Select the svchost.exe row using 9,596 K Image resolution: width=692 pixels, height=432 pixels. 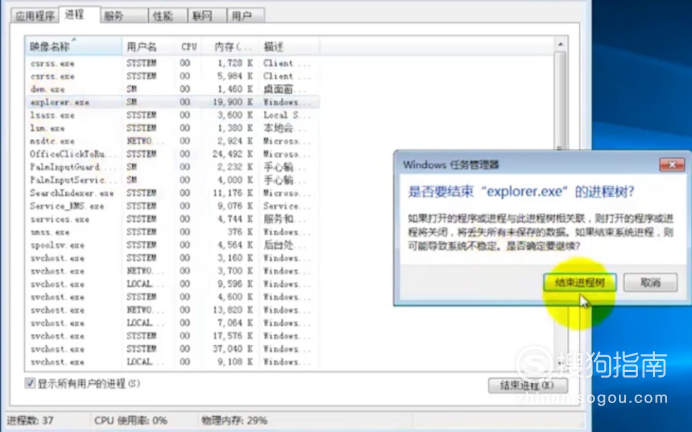pyautogui.click(x=172, y=284)
